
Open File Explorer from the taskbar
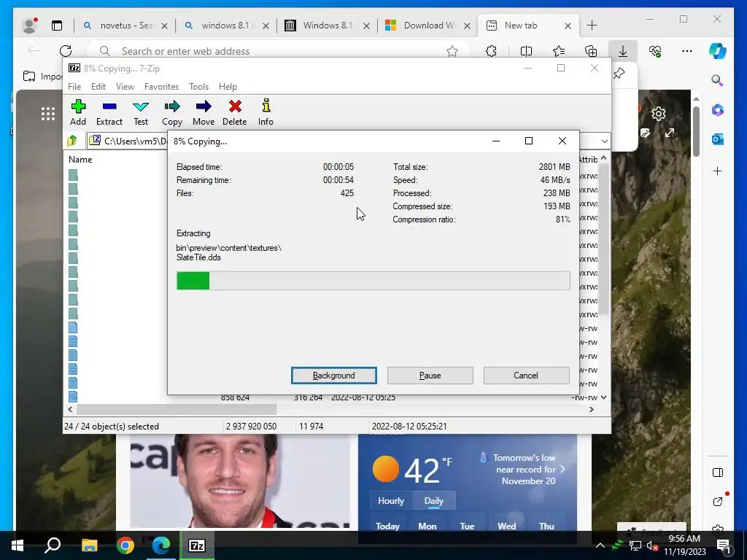click(x=89, y=545)
